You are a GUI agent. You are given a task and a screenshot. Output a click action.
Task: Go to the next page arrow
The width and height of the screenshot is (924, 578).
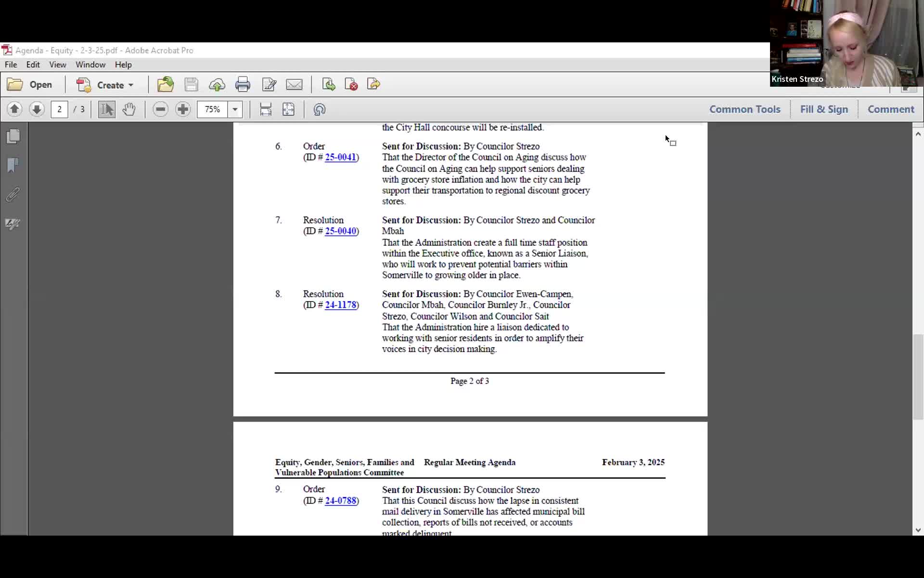(37, 109)
